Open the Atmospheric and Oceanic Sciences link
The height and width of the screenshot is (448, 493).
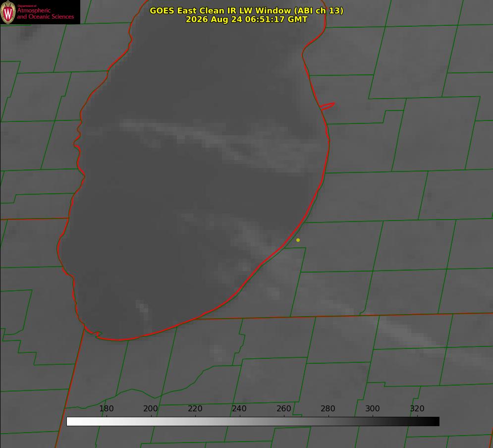[45, 13]
